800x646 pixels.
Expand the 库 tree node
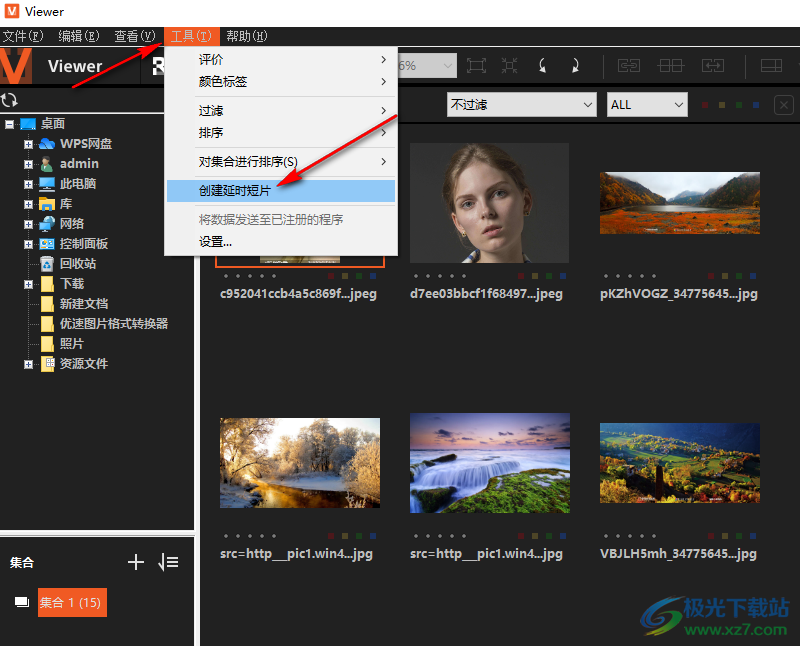(29, 204)
